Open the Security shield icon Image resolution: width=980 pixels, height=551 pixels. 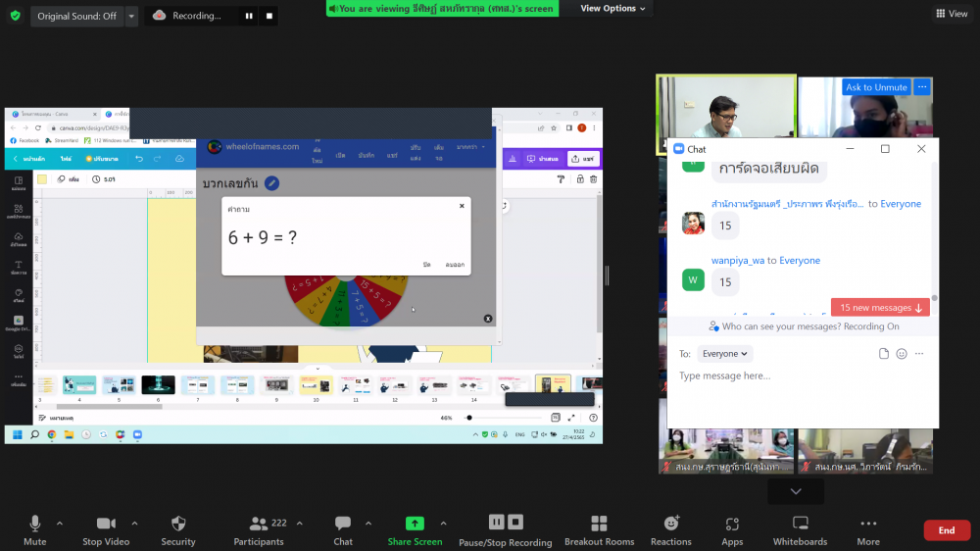click(x=177, y=524)
